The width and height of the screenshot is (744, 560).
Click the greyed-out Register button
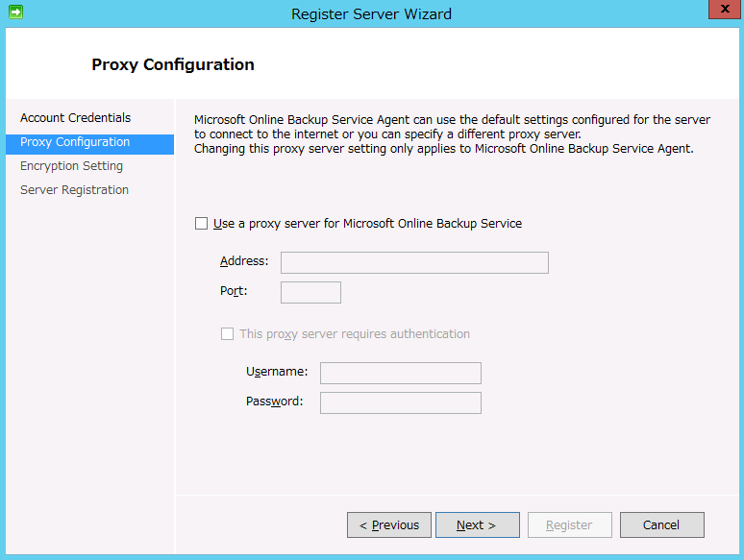click(x=569, y=525)
